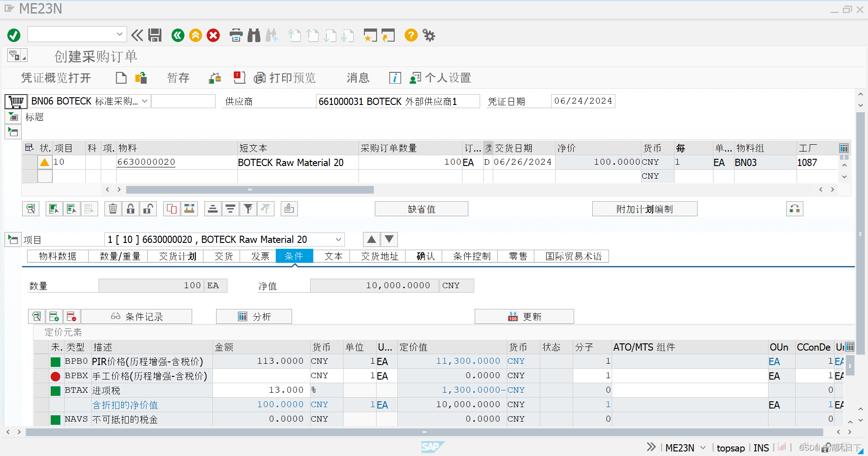Switch to the 数量/重量 tab
The width and height of the screenshot is (868, 456).
coord(120,256)
